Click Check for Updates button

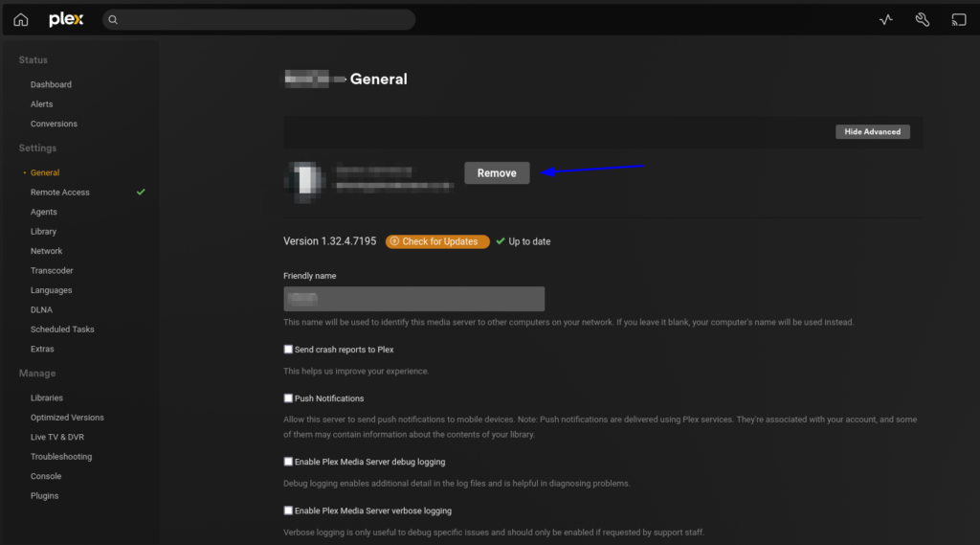(x=437, y=241)
